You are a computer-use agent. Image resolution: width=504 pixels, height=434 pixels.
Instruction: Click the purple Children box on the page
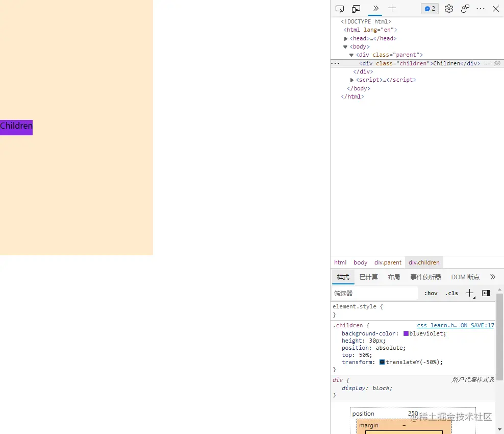pyautogui.click(x=16, y=128)
